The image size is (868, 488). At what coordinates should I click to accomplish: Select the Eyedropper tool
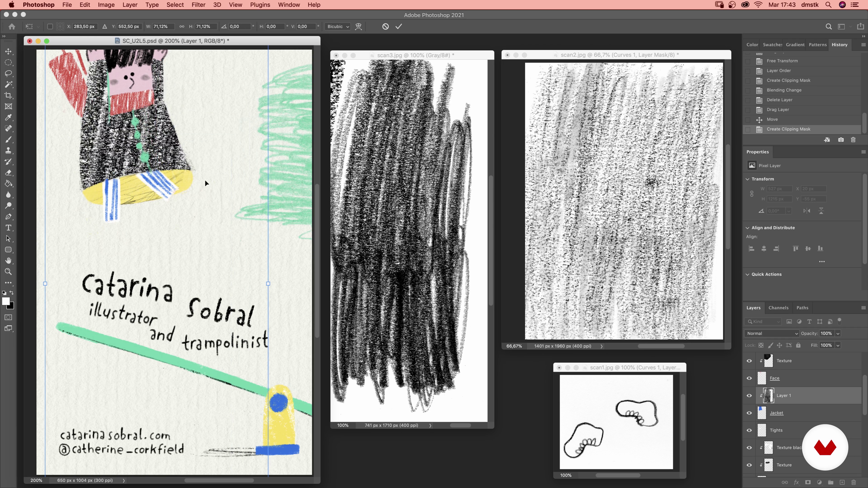click(x=8, y=117)
